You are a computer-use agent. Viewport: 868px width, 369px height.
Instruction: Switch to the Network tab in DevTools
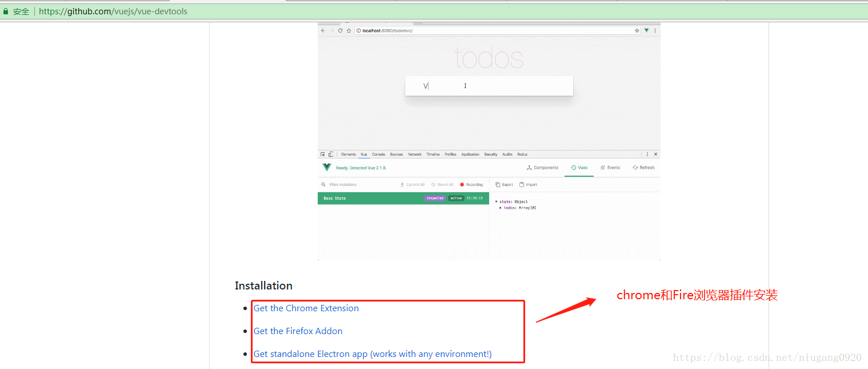(415, 154)
